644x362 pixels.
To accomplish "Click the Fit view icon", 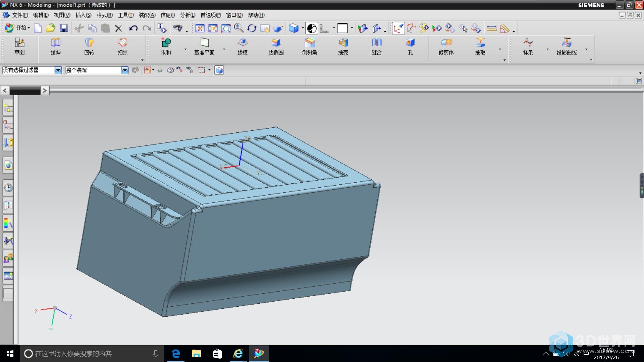I will (x=200, y=28).
